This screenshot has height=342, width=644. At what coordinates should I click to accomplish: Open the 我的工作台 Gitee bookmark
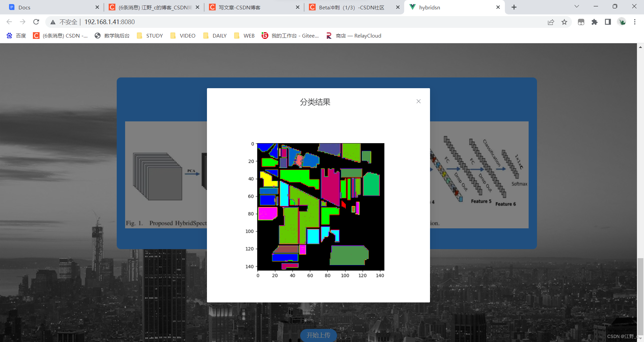290,36
